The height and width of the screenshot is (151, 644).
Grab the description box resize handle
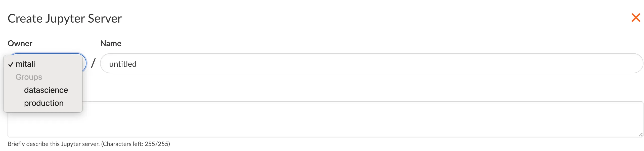(640, 135)
